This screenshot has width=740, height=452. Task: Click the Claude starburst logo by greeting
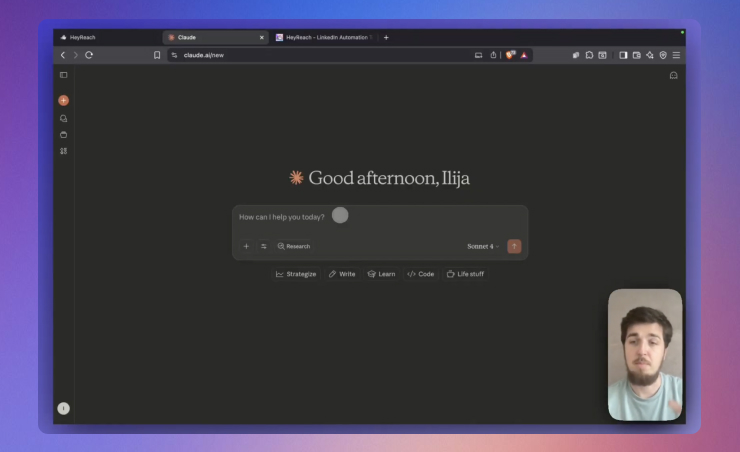point(296,177)
